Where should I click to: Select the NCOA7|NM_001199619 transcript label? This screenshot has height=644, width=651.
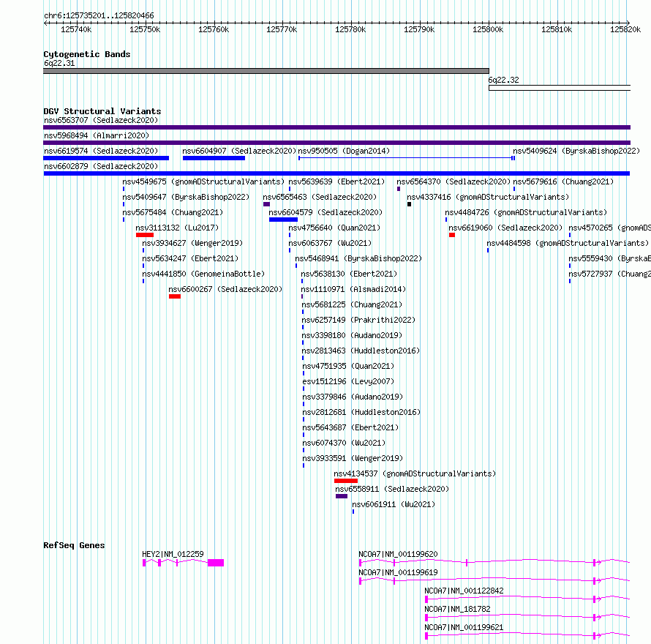[x=398, y=572]
